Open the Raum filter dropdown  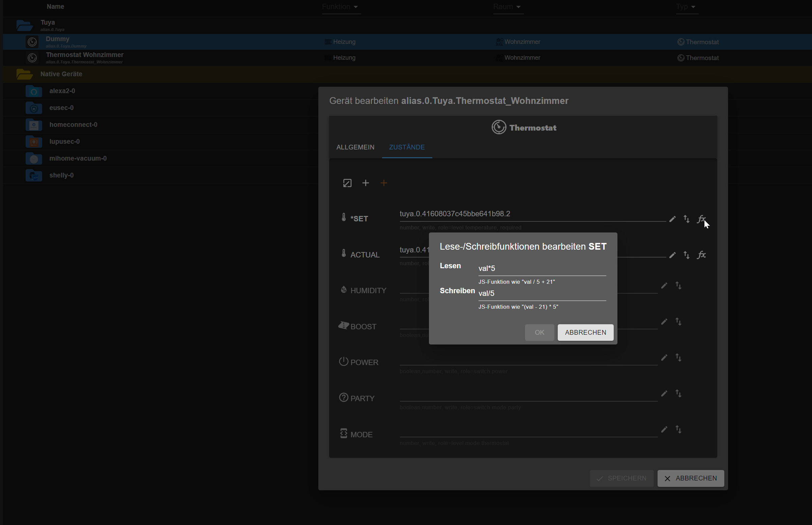pyautogui.click(x=507, y=6)
